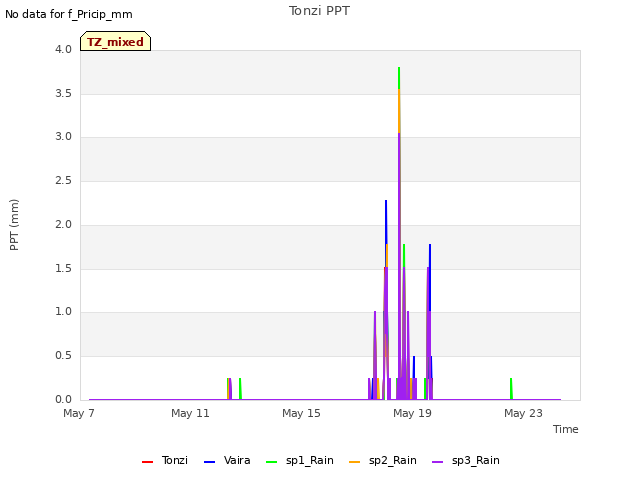Click the TZ_mixed annotation label

[116, 42]
